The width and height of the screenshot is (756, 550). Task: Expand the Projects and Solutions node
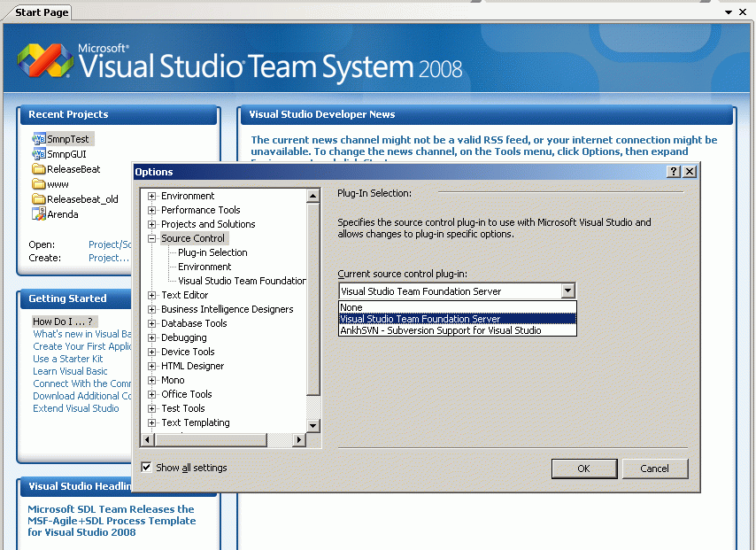[152, 224]
